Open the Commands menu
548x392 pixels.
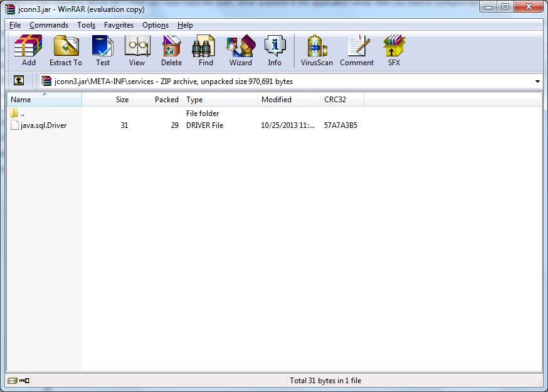49,25
